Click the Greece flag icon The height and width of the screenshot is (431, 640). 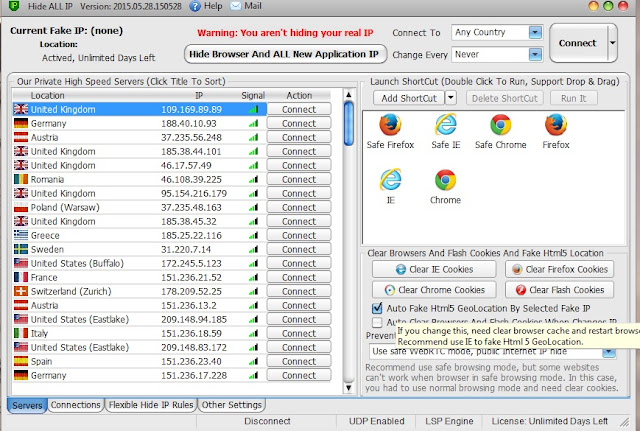[21, 235]
